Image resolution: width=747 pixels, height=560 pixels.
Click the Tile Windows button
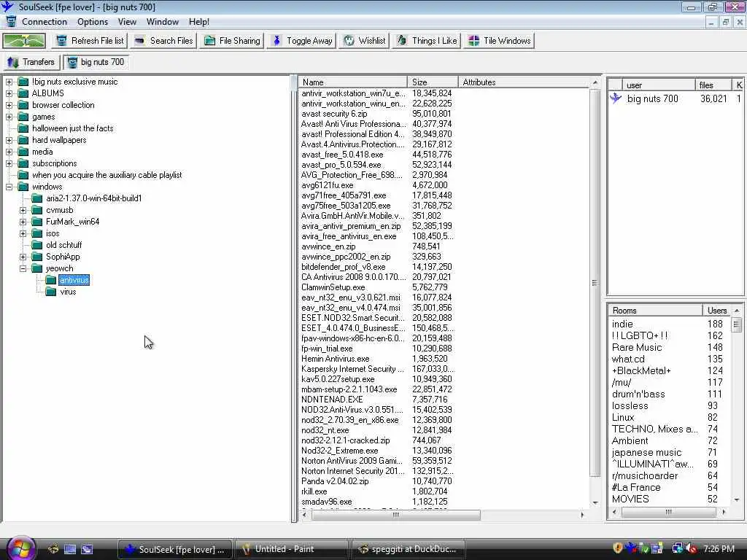499,41
